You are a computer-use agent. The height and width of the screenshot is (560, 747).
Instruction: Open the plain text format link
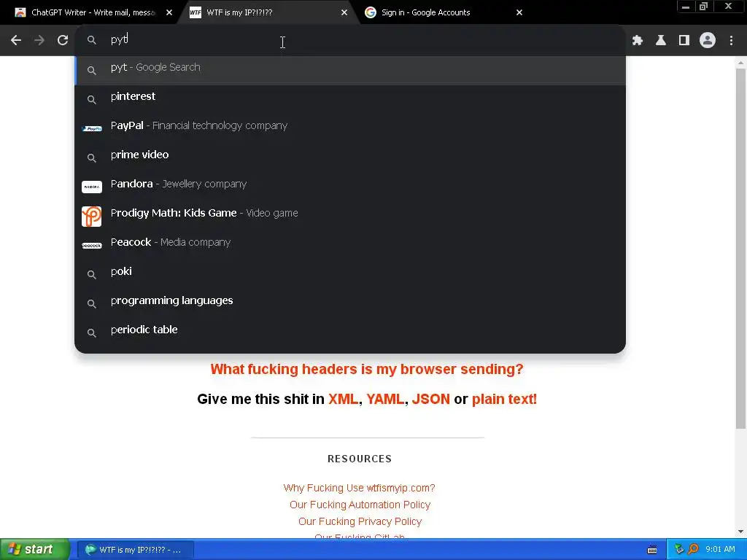(x=504, y=399)
